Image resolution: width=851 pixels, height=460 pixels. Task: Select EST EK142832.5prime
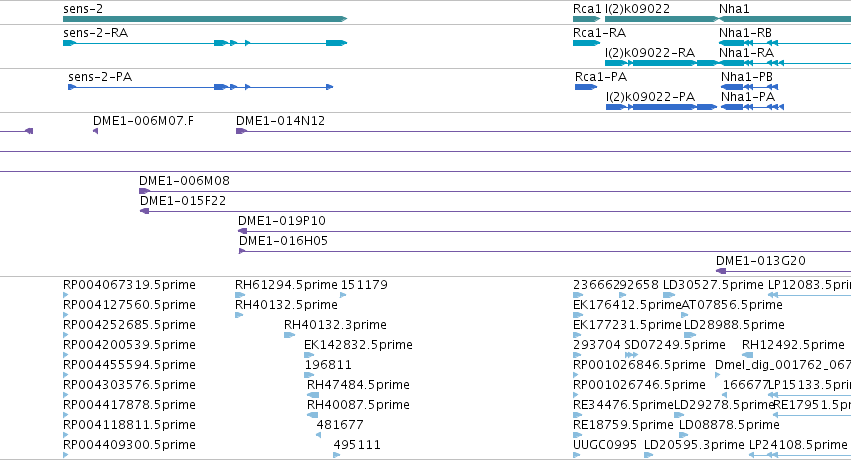point(358,345)
